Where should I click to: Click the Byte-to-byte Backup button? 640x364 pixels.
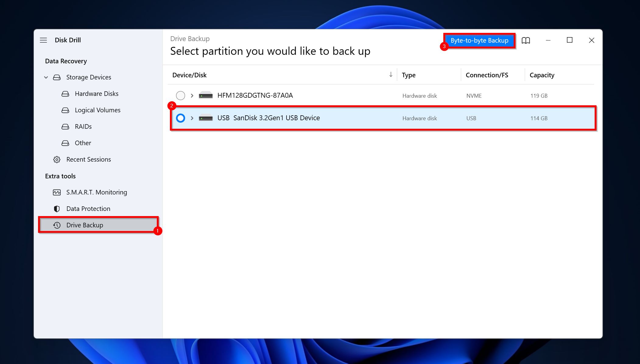point(479,40)
